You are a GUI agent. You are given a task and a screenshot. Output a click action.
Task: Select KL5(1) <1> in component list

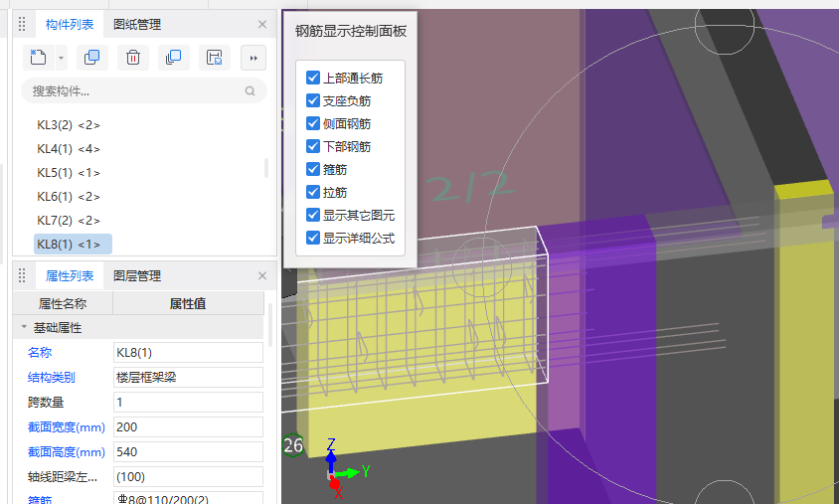[69, 173]
